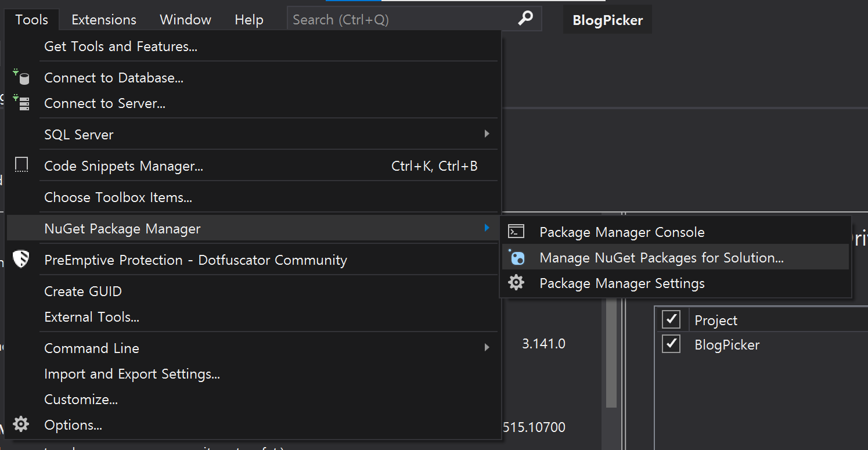Open the Command Line submenu
Image resolution: width=868 pixels, height=450 pixels.
tap(253, 348)
